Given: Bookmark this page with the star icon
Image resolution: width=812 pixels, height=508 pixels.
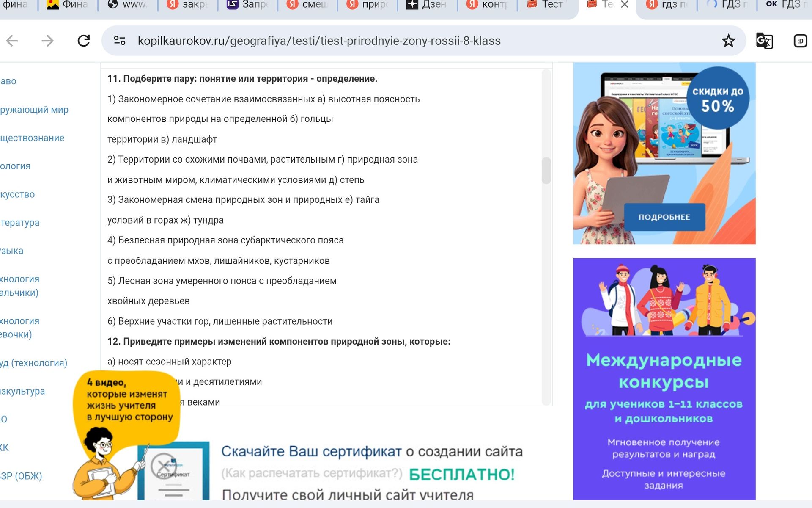Looking at the screenshot, I should click(728, 41).
